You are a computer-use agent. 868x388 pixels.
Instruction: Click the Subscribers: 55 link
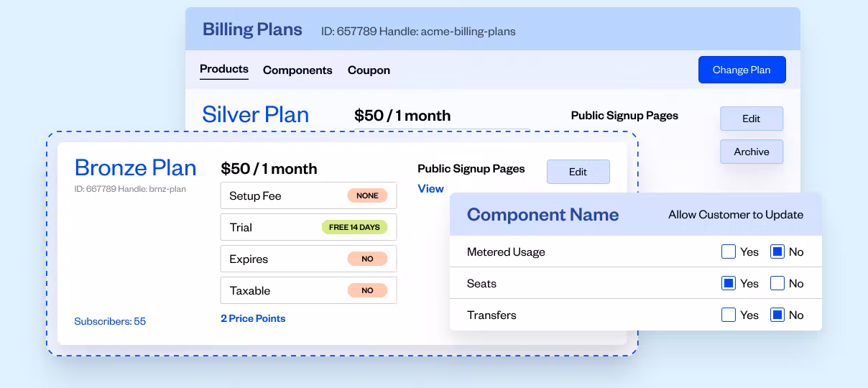point(110,321)
